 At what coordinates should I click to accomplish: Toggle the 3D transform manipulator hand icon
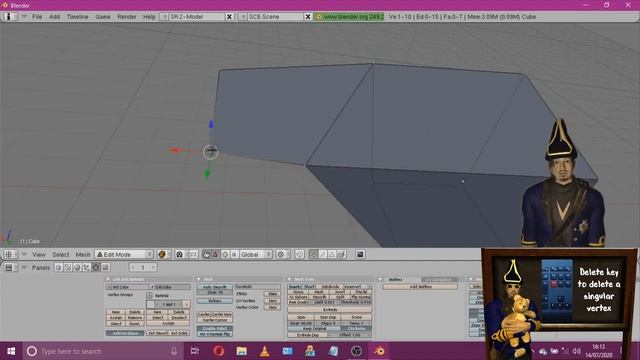207,254
